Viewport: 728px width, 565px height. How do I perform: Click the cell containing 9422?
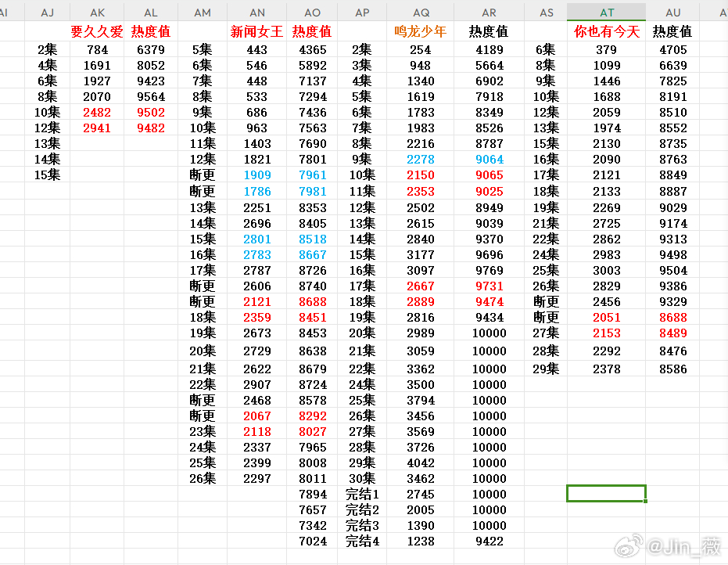(490, 541)
